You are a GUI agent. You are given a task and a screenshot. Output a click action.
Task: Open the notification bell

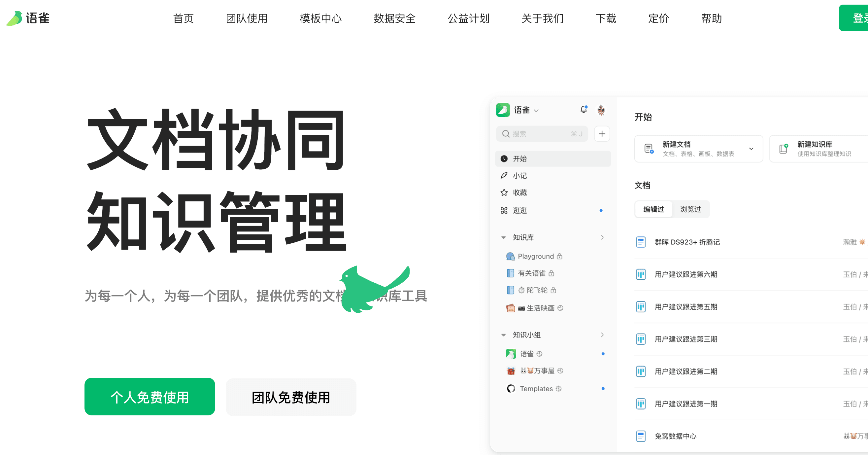(x=584, y=110)
